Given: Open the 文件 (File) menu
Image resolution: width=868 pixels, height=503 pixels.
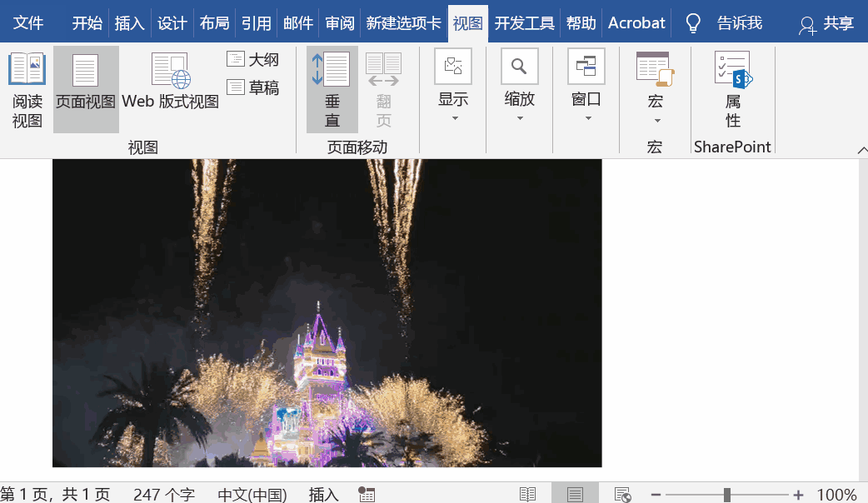Looking at the screenshot, I should click(28, 23).
